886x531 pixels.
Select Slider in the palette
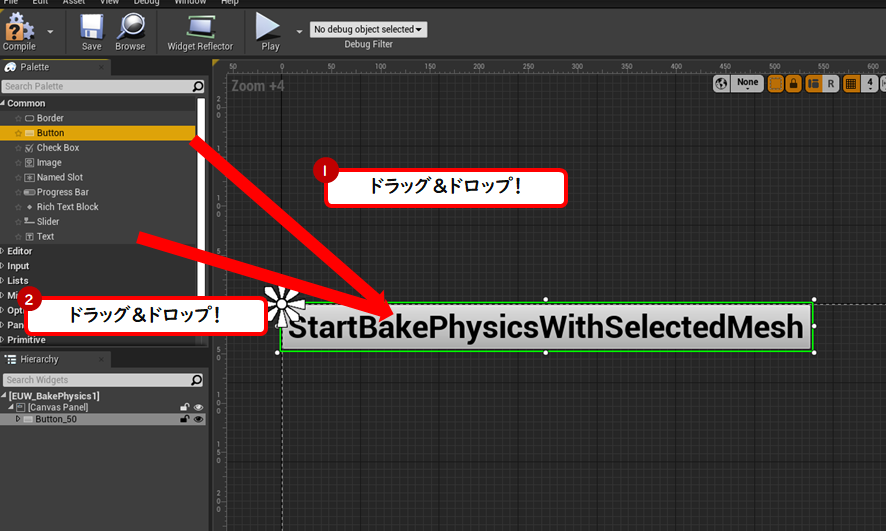(x=48, y=221)
